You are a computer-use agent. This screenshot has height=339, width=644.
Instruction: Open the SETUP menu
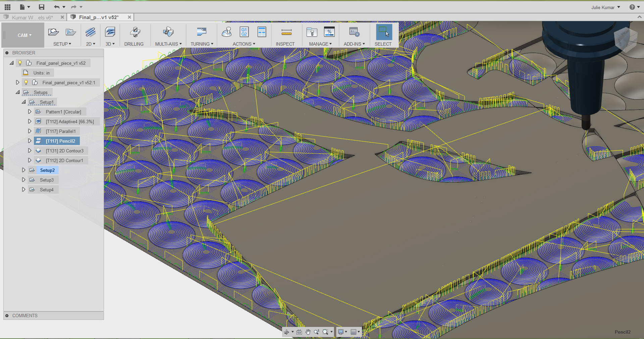coord(62,44)
